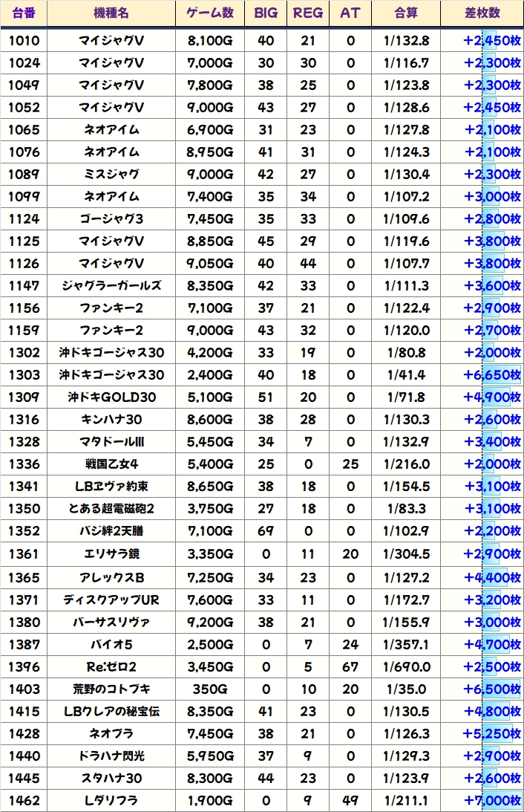Click the 沖ドキGOLD30 machine name

(x=111, y=397)
